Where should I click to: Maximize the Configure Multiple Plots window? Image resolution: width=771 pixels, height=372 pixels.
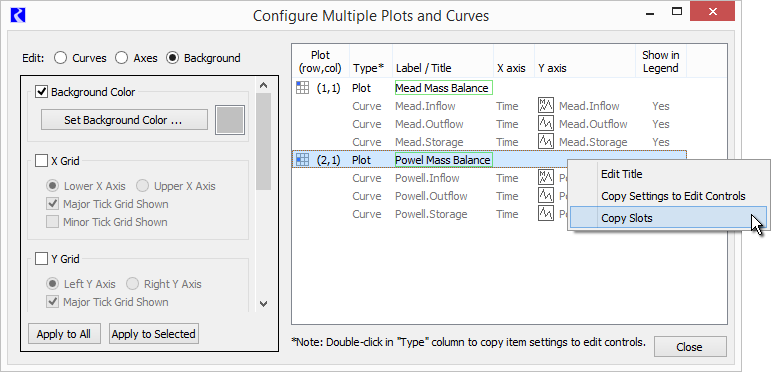tap(677, 11)
